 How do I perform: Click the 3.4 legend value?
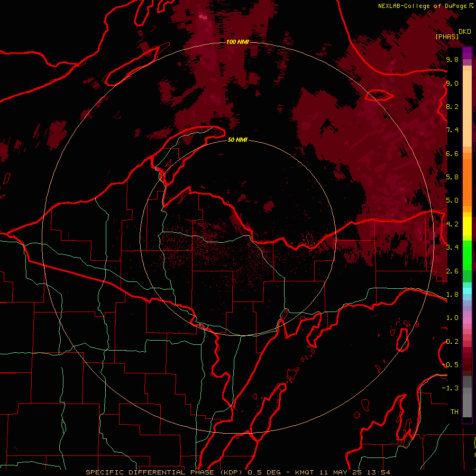pyautogui.click(x=452, y=248)
